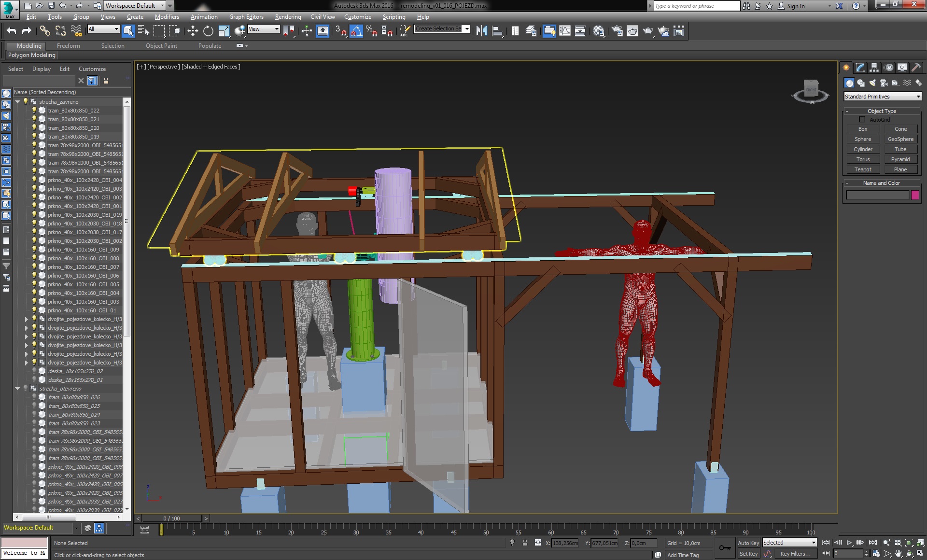The width and height of the screenshot is (927, 560).
Task: Select the Shapes category icon
Action: click(x=860, y=83)
